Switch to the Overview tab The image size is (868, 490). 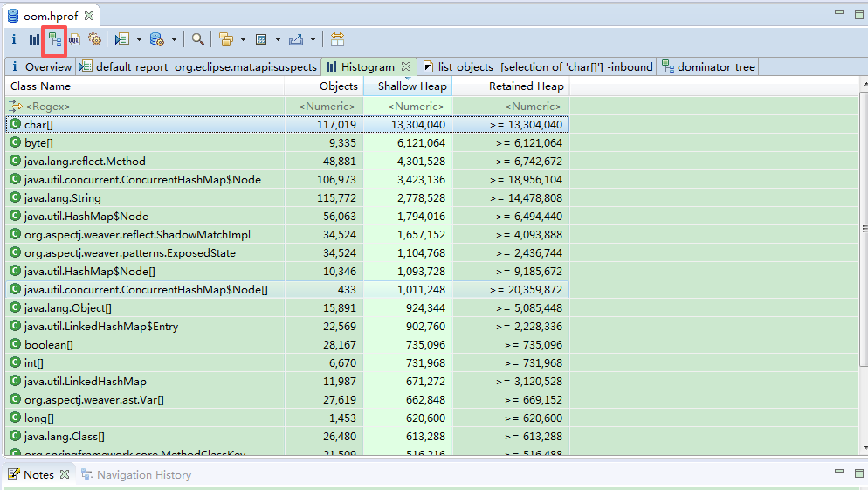[41, 67]
